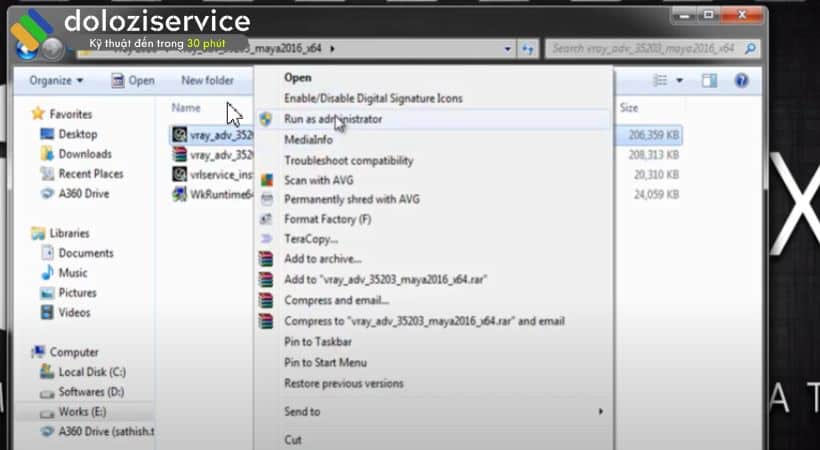The height and width of the screenshot is (450, 820).
Task: Click Permanently shred with AVG
Action: pyautogui.click(x=352, y=200)
